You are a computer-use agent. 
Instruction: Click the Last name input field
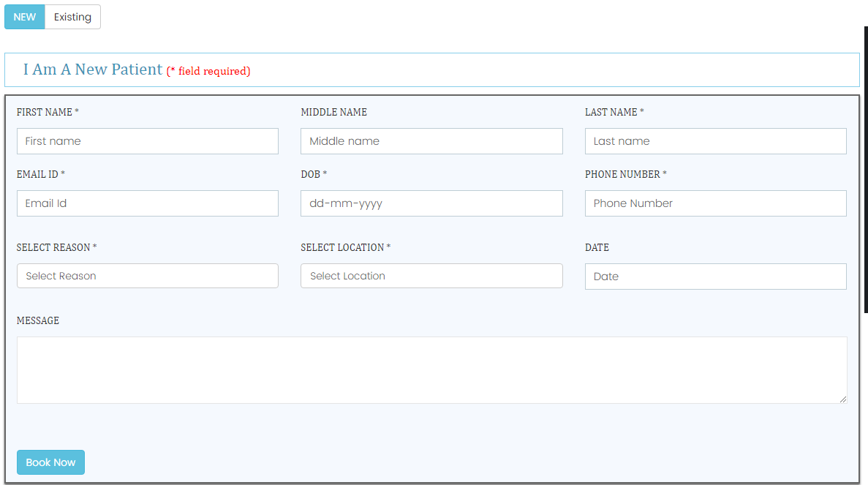click(x=715, y=141)
